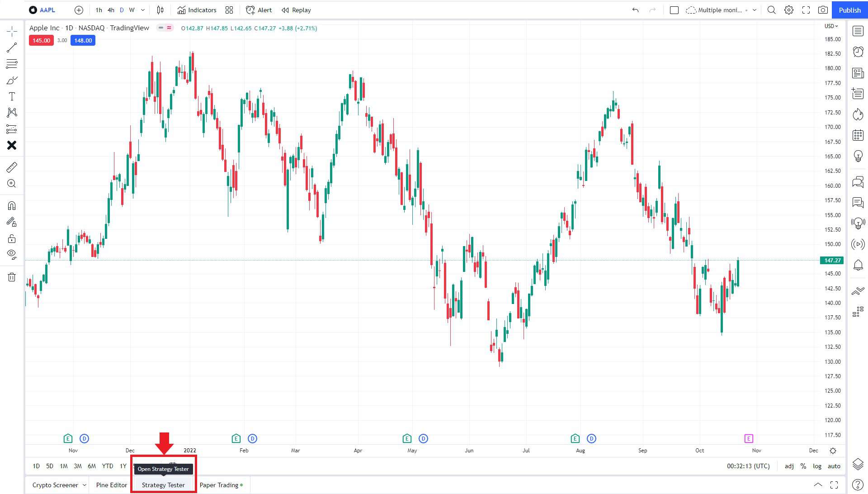Open the USD currency dropdown
Viewport: 868px width, 494px height.
[831, 26]
